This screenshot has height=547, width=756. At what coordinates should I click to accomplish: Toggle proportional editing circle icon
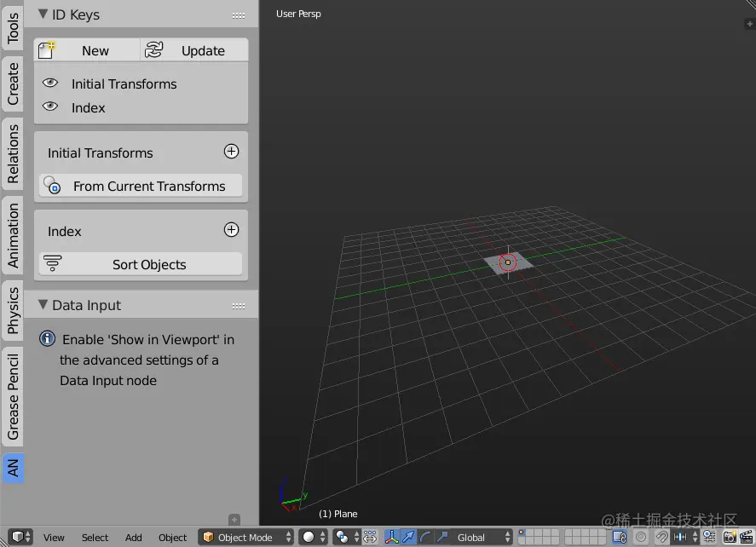click(x=641, y=537)
